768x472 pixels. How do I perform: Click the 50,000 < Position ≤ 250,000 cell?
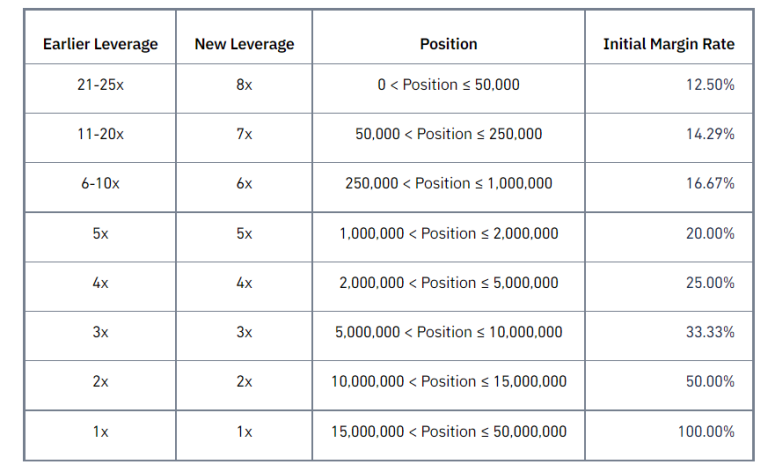[x=448, y=134]
